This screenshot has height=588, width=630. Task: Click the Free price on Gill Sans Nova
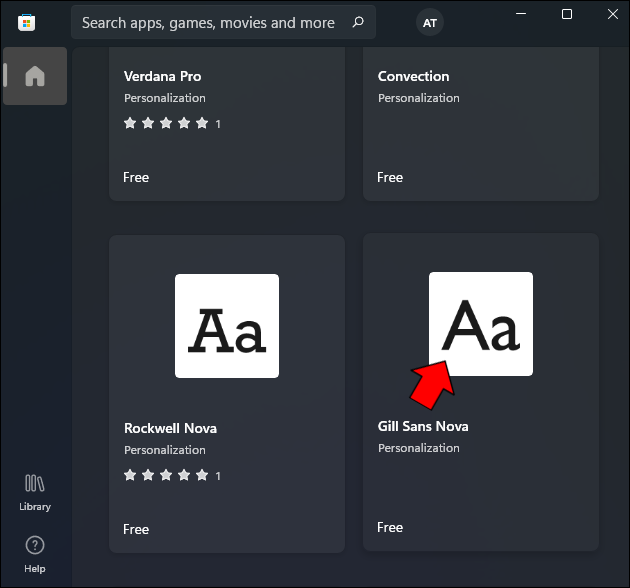(390, 527)
